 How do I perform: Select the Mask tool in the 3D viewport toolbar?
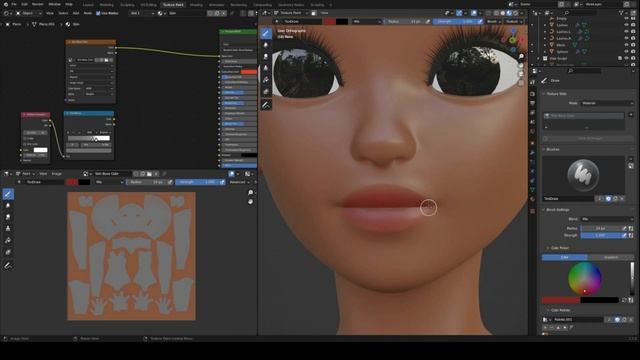pos(266,91)
